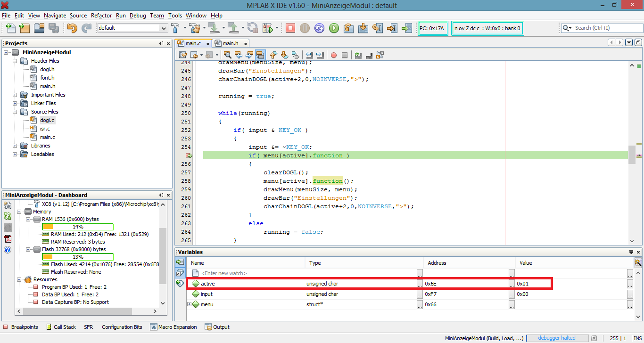The height and width of the screenshot is (343, 644).
Task: Click Find Next Occurrence editor icon
Action: (x=249, y=55)
